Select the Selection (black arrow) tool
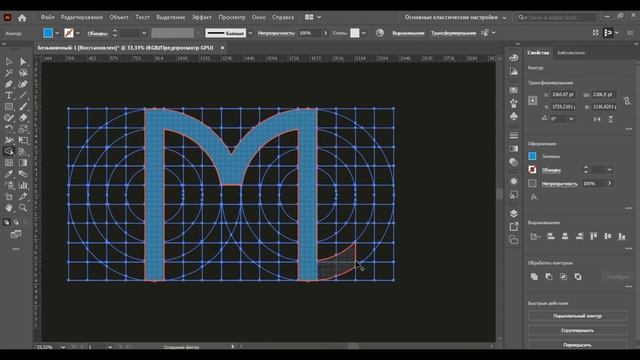Image resolution: width=640 pixels, height=360 pixels. [9, 62]
